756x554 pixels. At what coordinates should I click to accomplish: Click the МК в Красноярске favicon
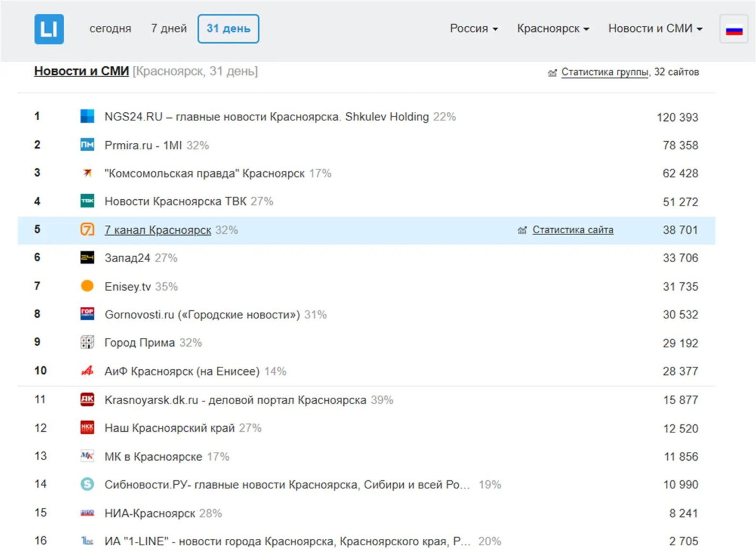87,456
